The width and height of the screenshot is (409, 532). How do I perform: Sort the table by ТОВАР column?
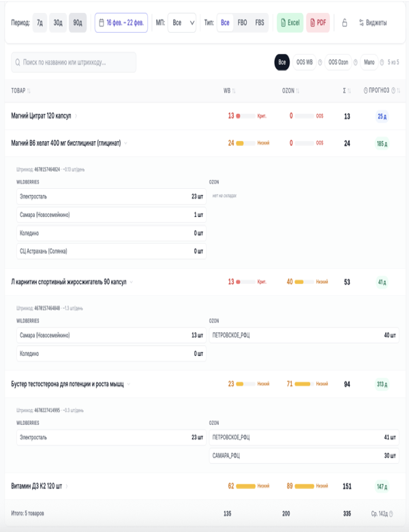click(21, 90)
